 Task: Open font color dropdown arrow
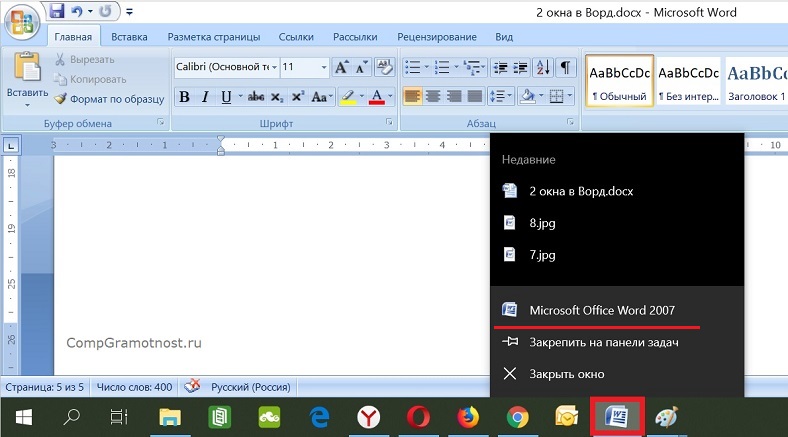click(x=390, y=96)
